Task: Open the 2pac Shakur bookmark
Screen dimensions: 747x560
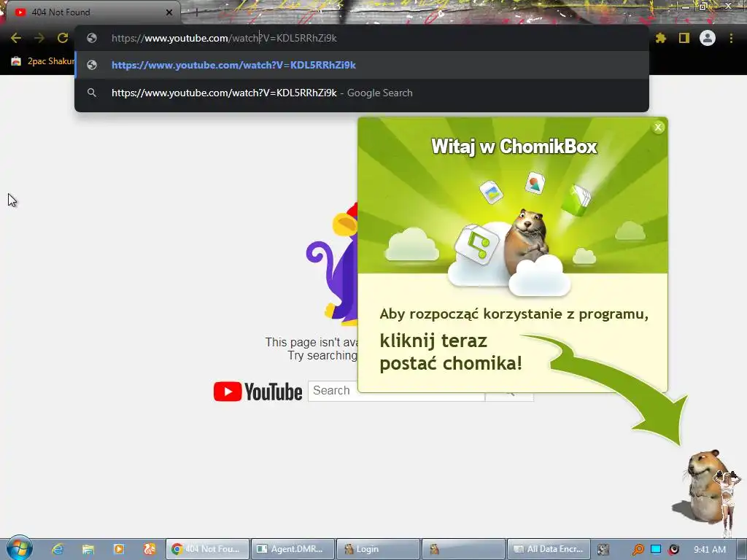Action: tap(43, 61)
